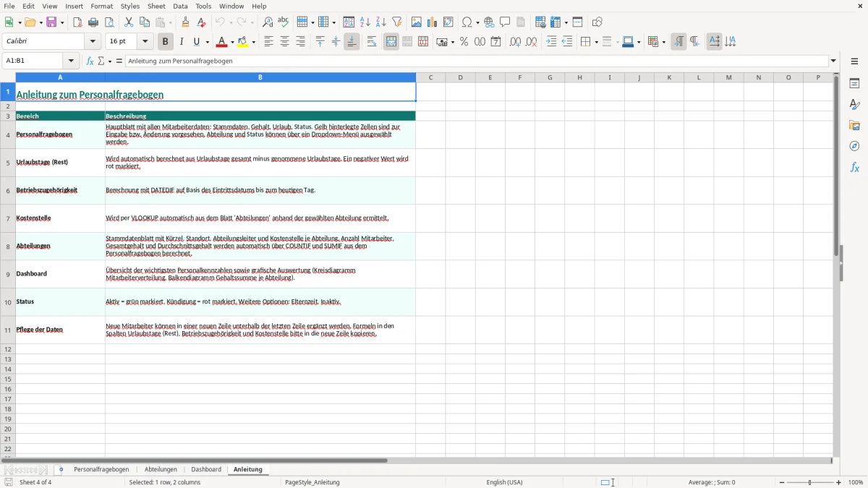
Task: Toggle Wrap Text
Action: click(x=372, y=42)
